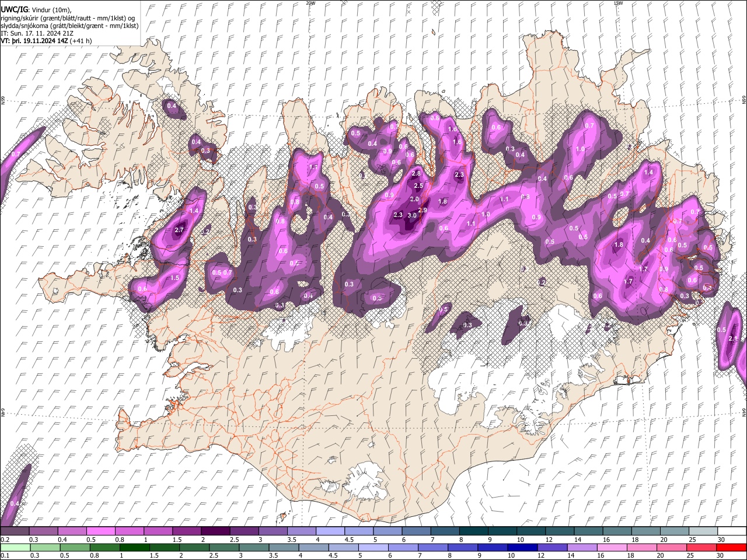Click the 2.8 precipitation value
This screenshot has width=747, height=560.
click(416, 173)
